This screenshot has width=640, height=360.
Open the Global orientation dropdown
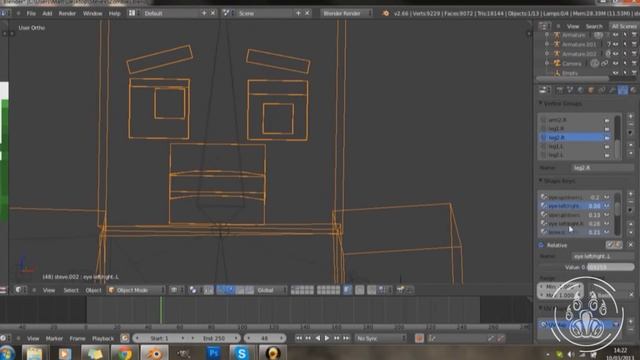point(271,290)
